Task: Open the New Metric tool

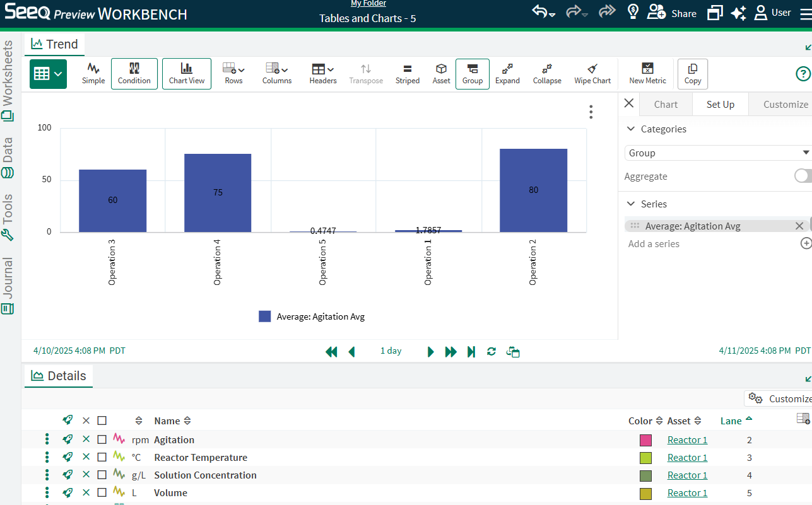Action: click(x=647, y=69)
